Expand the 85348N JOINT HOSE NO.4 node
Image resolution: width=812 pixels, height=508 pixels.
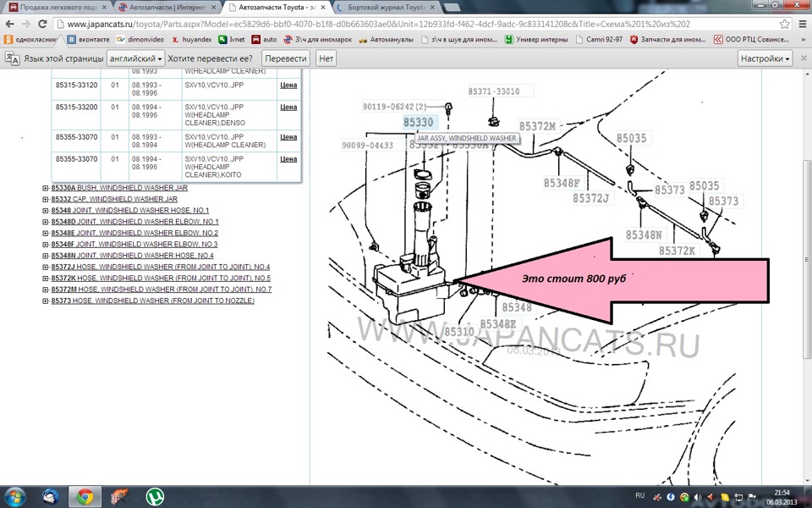point(46,256)
